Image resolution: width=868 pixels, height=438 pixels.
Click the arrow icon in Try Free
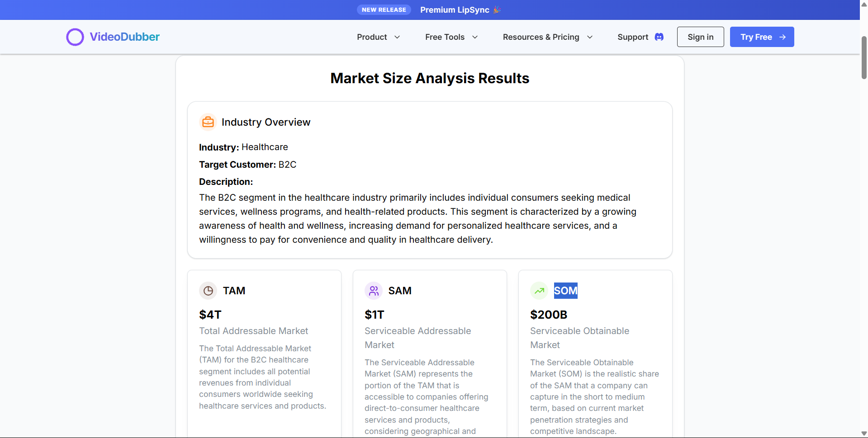(783, 37)
